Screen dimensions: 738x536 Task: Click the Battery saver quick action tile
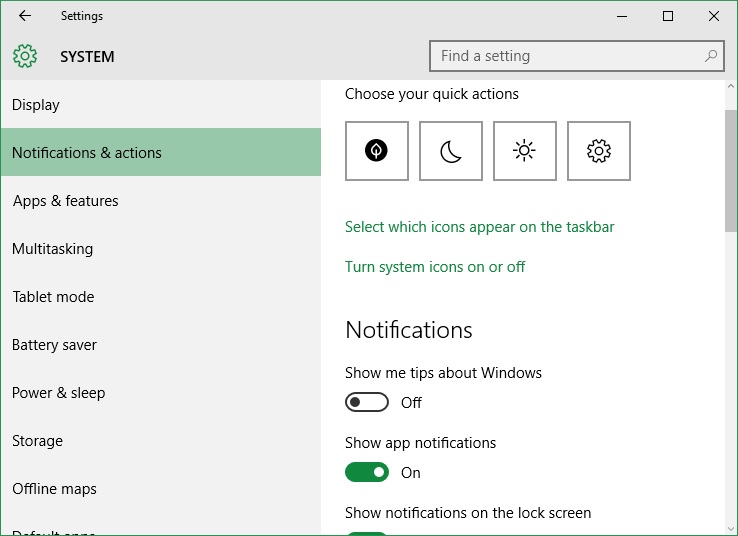(x=377, y=151)
